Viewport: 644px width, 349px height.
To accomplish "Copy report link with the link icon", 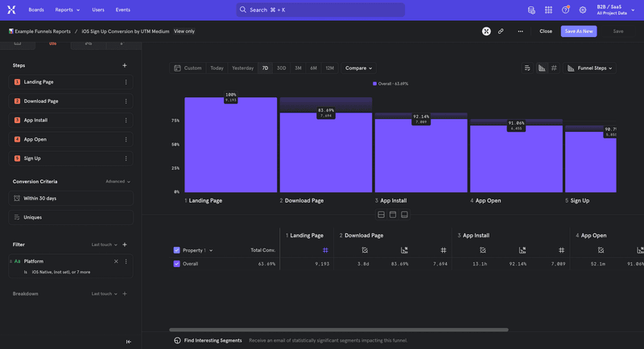I will (x=501, y=31).
